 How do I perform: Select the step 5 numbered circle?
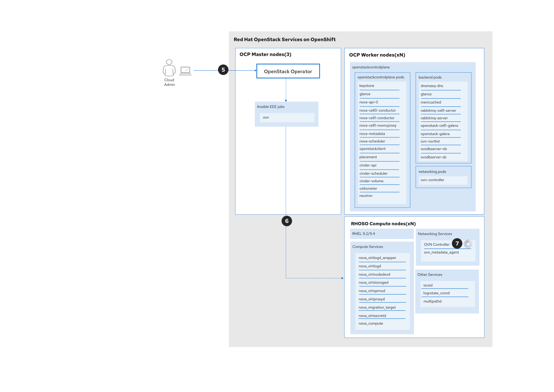click(x=223, y=70)
